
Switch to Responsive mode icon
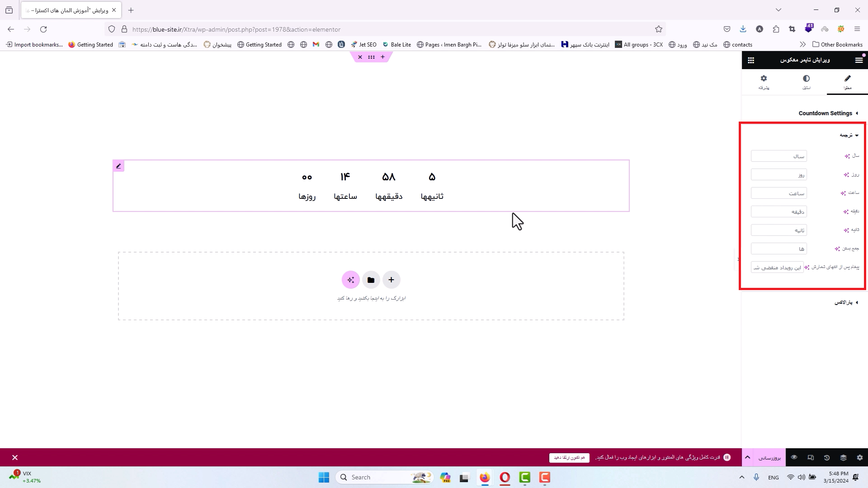810,457
